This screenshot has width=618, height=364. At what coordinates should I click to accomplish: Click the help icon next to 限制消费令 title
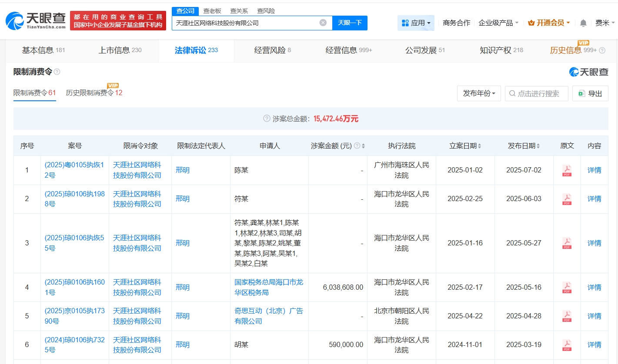(57, 72)
